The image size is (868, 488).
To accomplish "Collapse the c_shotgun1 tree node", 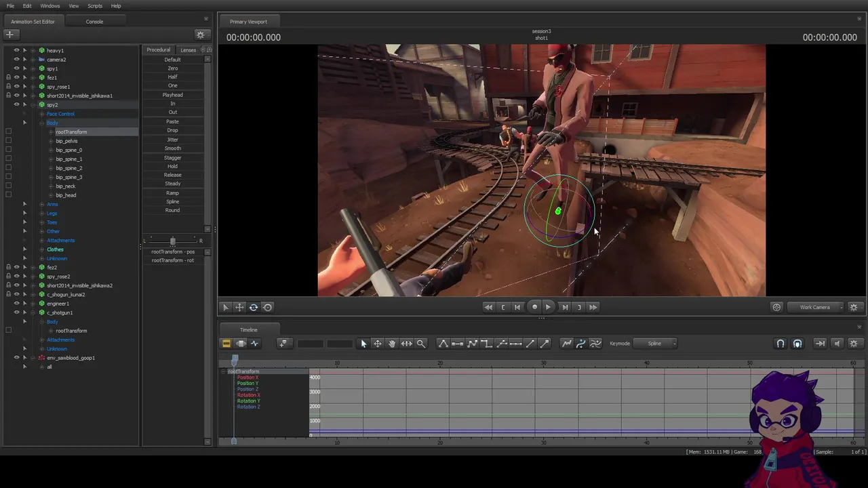I will pos(33,312).
